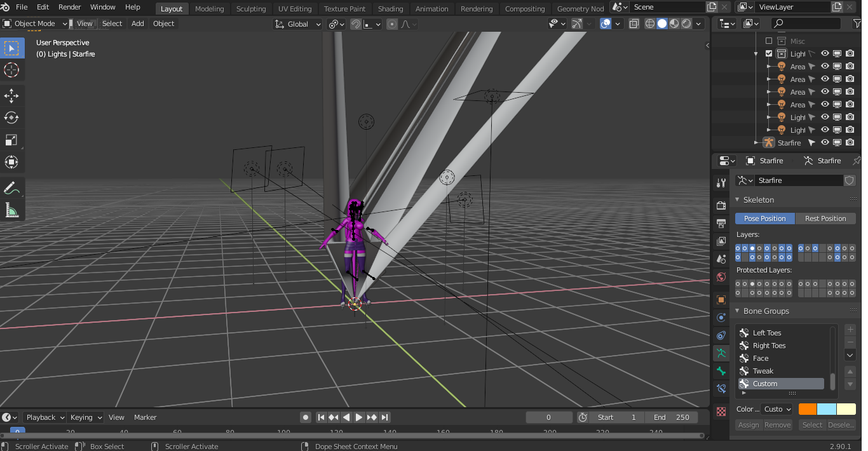
Task: Collapse the Bone Groups panel
Action: point(737,311)
